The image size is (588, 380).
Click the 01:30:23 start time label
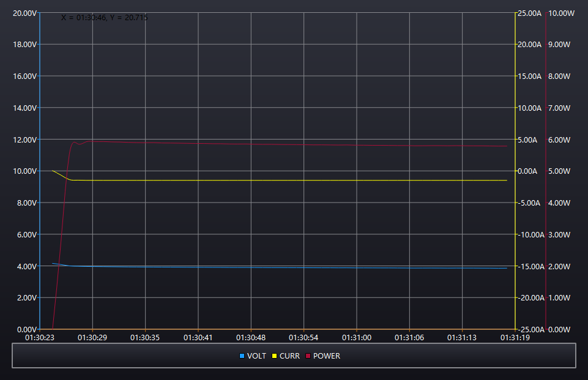point(40,337)
